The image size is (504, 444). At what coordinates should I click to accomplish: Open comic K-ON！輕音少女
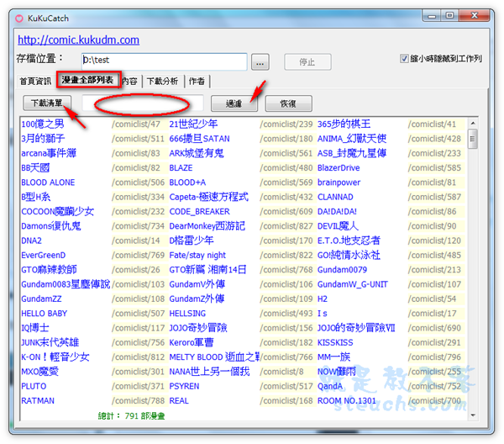[x=55, y=357]
